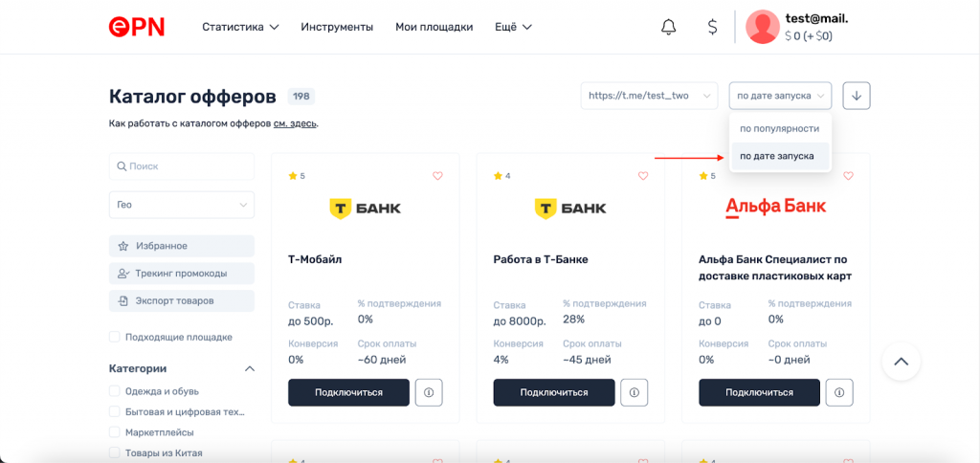Check the Одежда и обувь category

click(x=115, y=391)
